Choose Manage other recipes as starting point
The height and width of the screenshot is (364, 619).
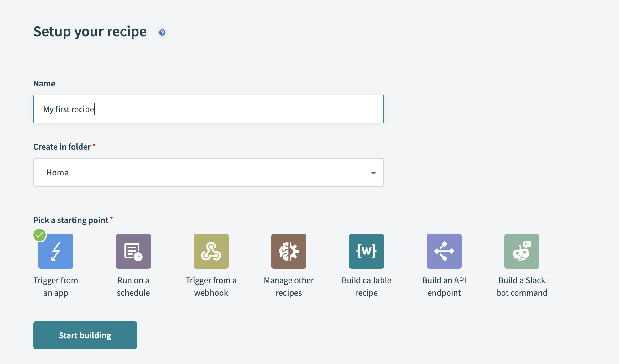pos(289,251)
